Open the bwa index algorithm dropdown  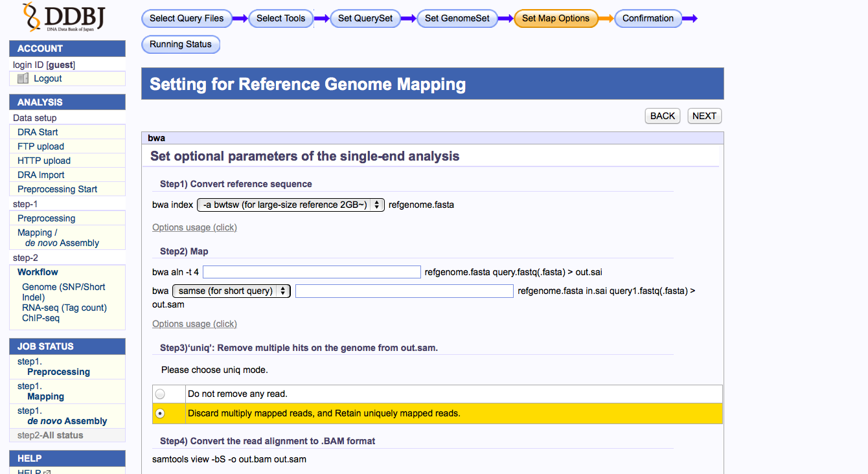click(x=290, y=205)
